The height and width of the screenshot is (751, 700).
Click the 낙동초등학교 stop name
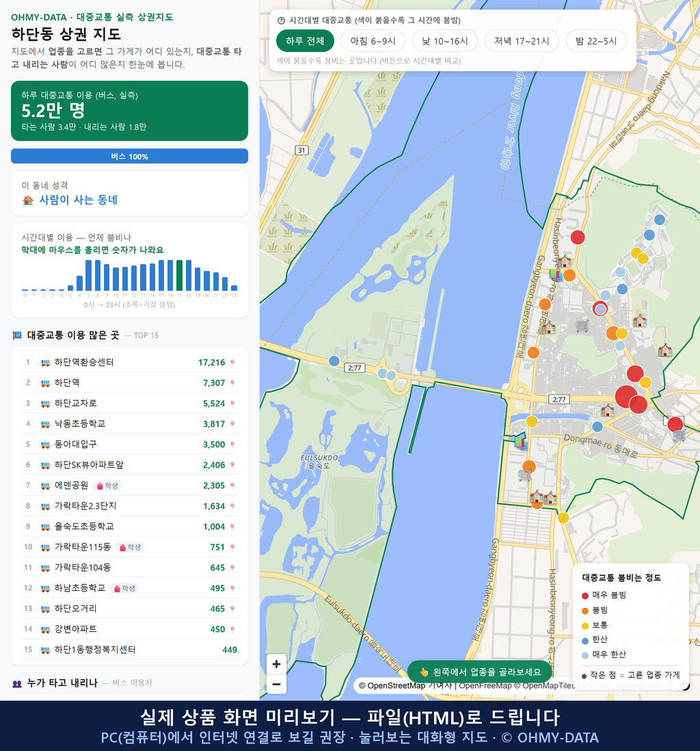(80, 424)
